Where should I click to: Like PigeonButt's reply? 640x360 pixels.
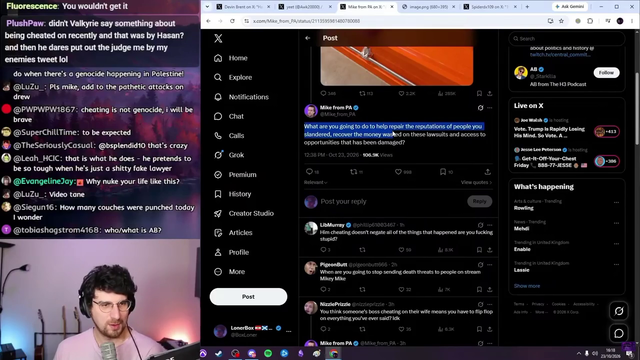(401, 289)
